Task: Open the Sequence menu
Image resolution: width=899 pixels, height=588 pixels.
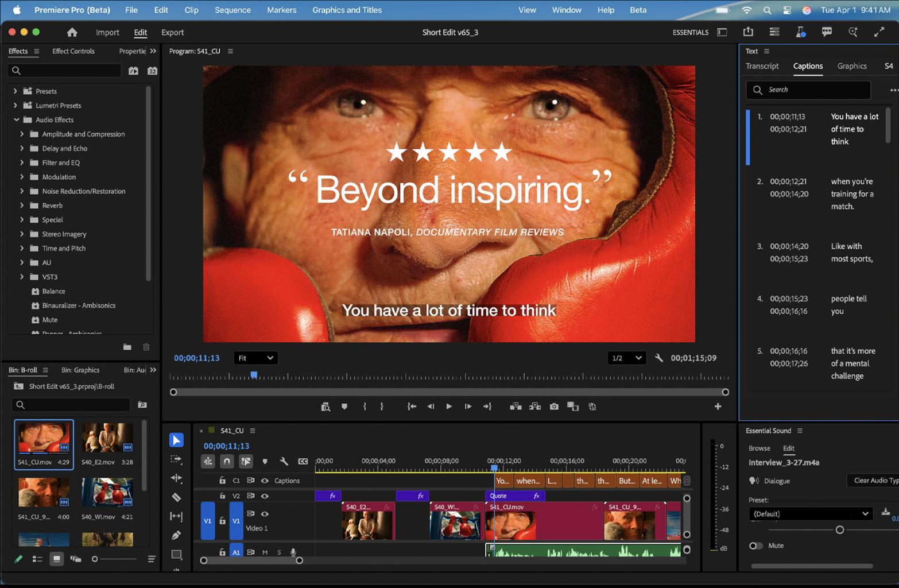Action: (x=232, y=10)
